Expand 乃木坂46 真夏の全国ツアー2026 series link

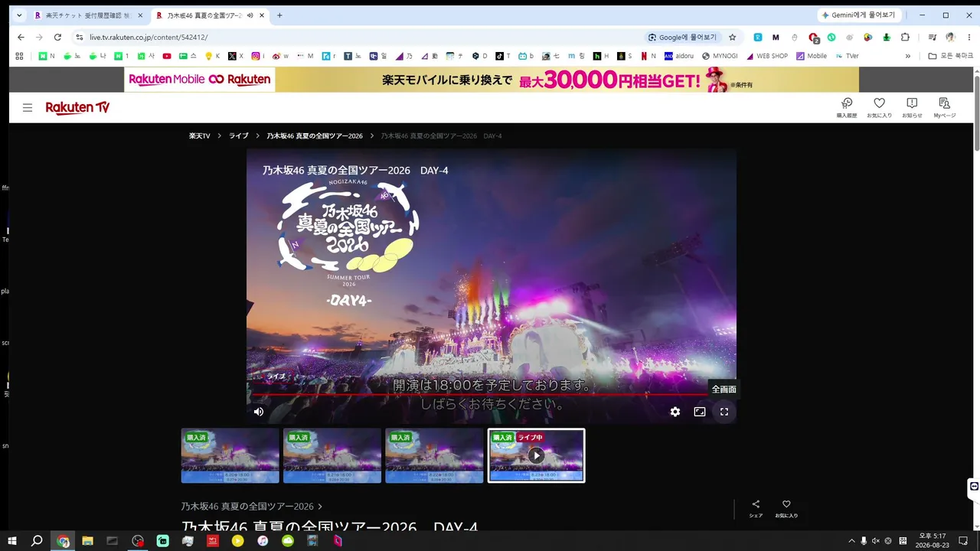(252, 507)
